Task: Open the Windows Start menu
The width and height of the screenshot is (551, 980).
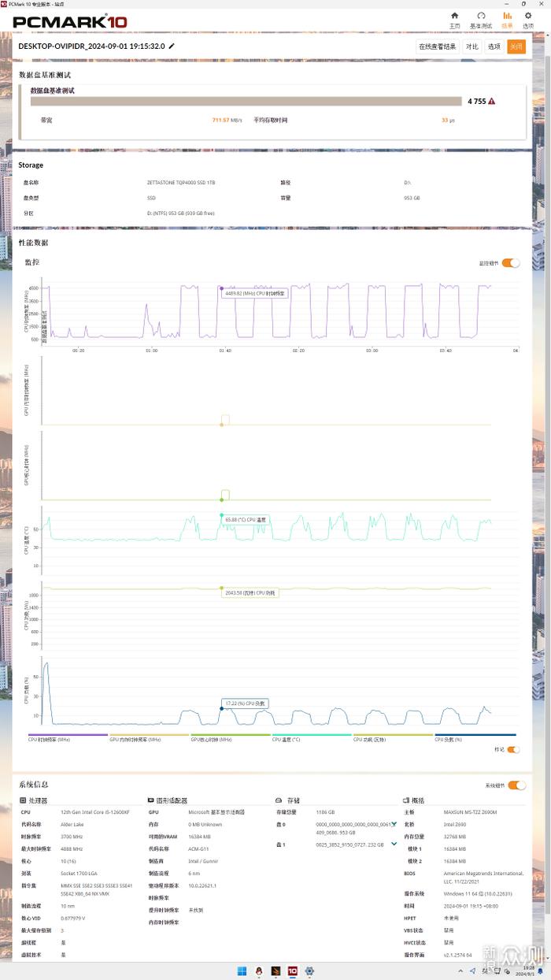Action: (242, 970)
